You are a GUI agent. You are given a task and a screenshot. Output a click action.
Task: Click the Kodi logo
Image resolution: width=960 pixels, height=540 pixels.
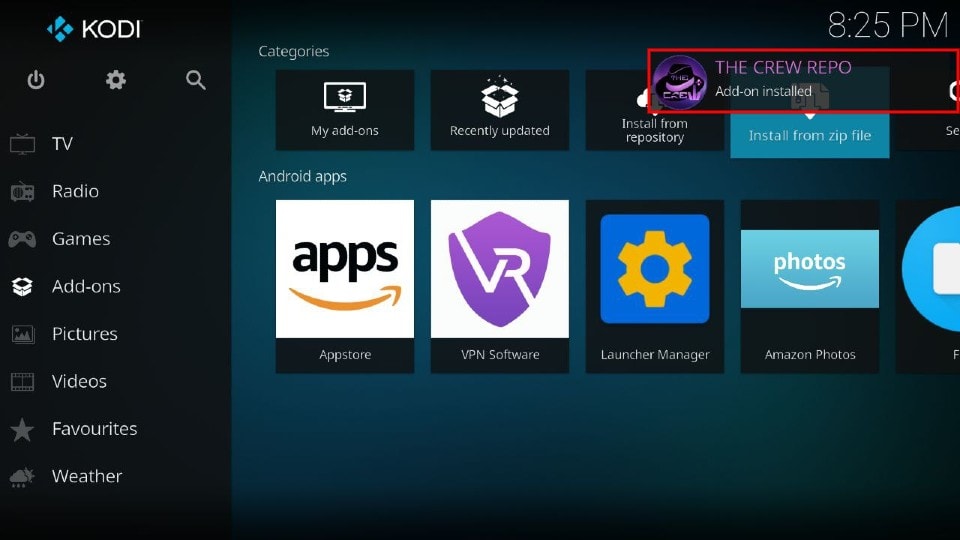(94, 29)
